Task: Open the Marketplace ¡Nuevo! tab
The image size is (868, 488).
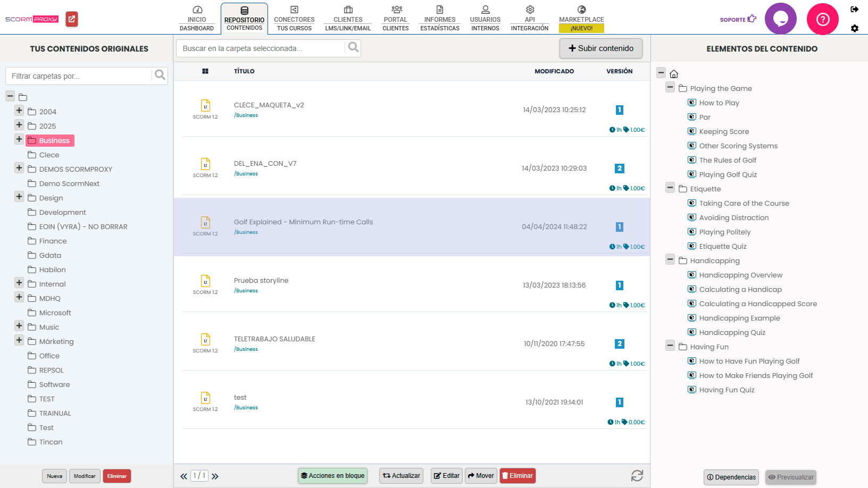Action: (x=581, y=19)
